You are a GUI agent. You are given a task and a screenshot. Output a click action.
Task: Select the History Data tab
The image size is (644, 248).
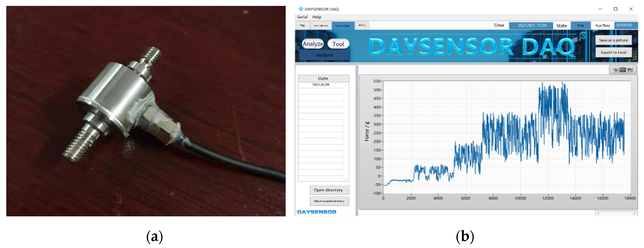pos(342,26)
